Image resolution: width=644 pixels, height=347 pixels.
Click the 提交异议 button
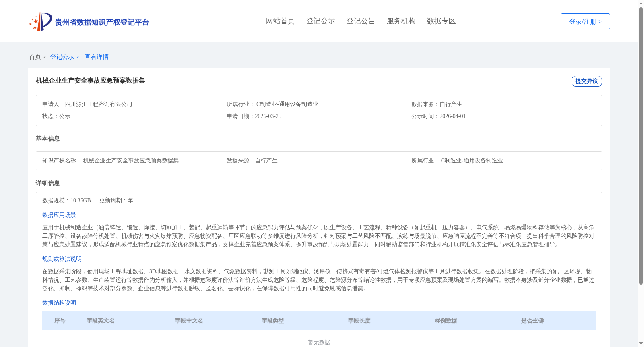pyautogui.click(x=586, y=81)
